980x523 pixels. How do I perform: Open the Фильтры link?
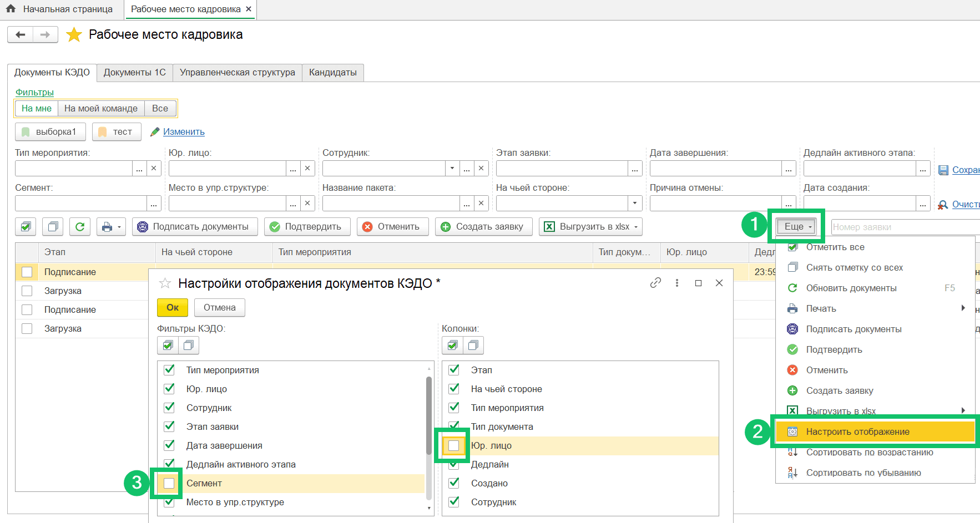[x=34, y=92]
